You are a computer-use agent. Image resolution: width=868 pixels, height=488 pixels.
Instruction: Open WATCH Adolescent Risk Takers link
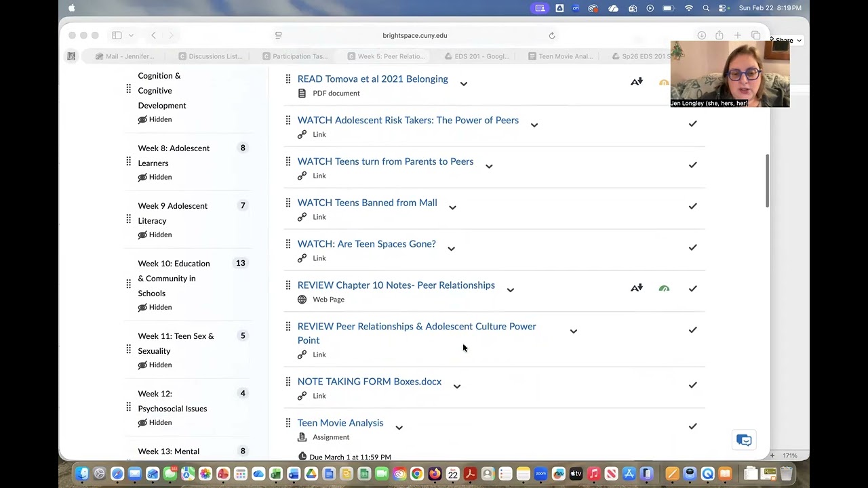pos(408,121)
